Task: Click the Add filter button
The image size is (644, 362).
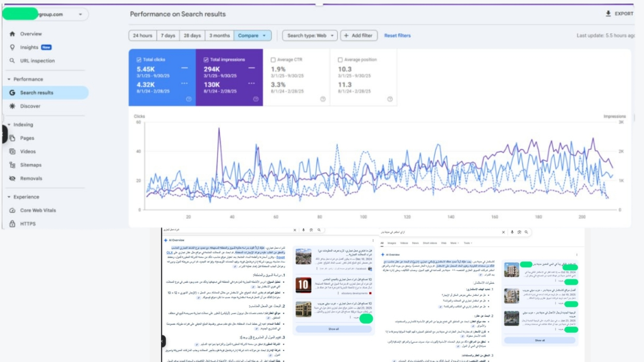Action: point(359,36)
